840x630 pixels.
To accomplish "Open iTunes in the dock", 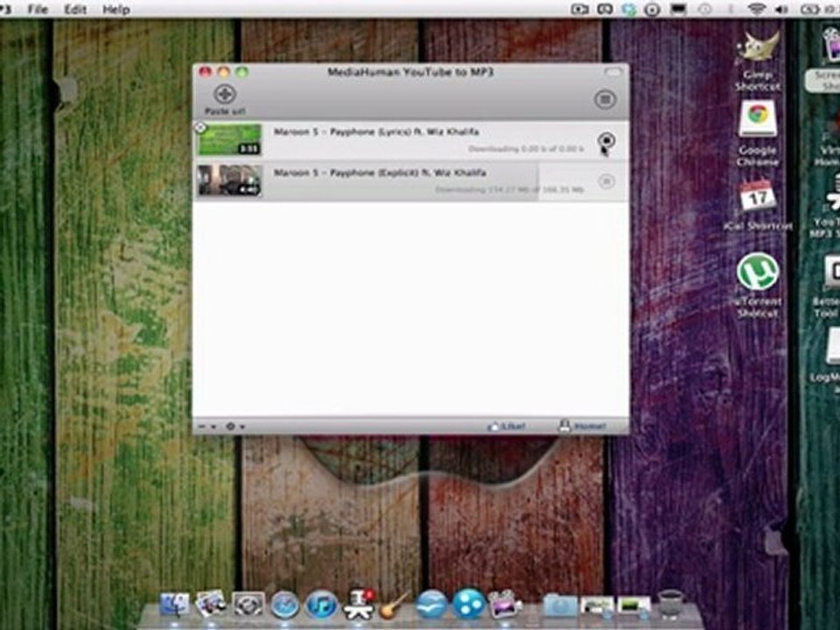I will 321,605.
